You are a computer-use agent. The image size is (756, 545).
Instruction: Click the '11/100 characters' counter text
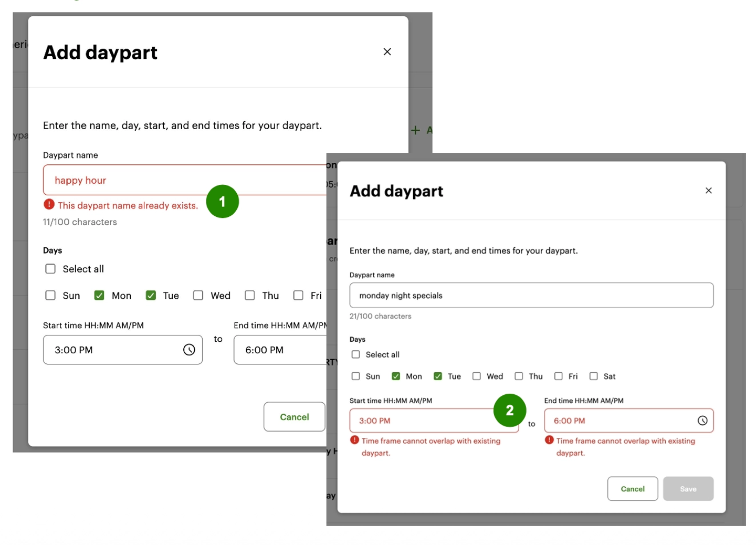pyautogui.click(x=80, y=222)
